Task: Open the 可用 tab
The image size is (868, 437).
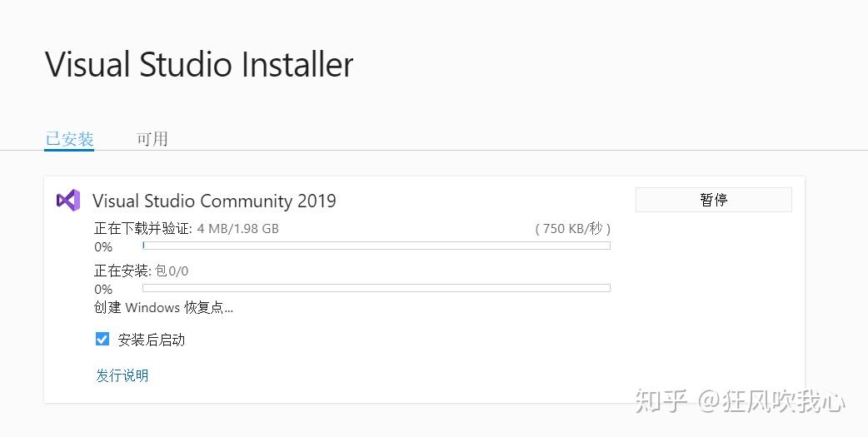Action: [x=152, y=139]
